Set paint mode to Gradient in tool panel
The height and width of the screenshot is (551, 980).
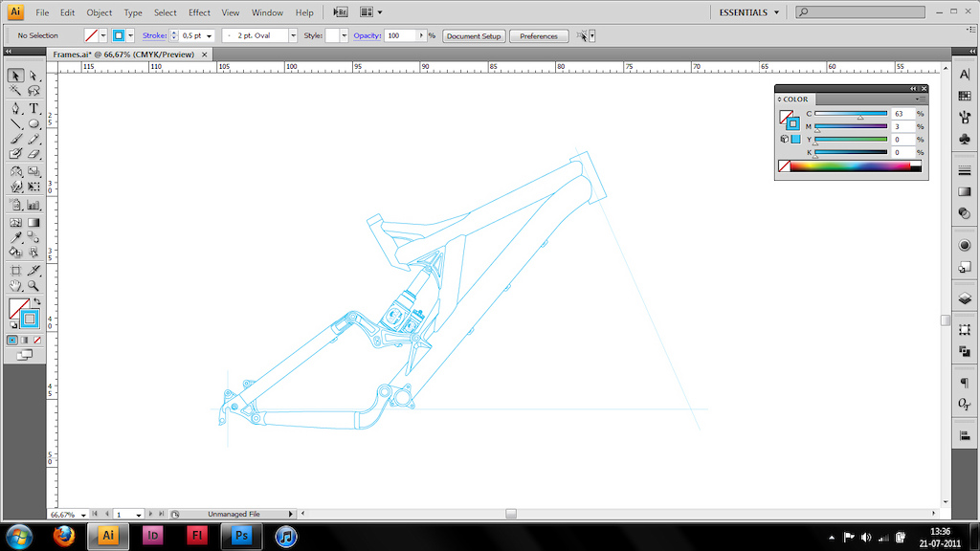[x=24, y=340]
